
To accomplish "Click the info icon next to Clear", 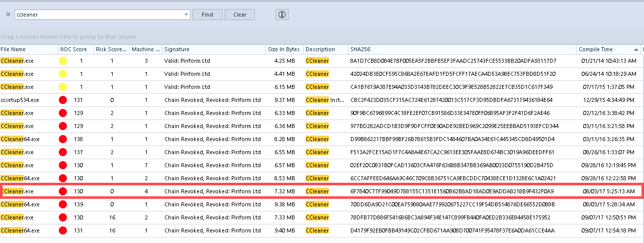I will (282, 15).
